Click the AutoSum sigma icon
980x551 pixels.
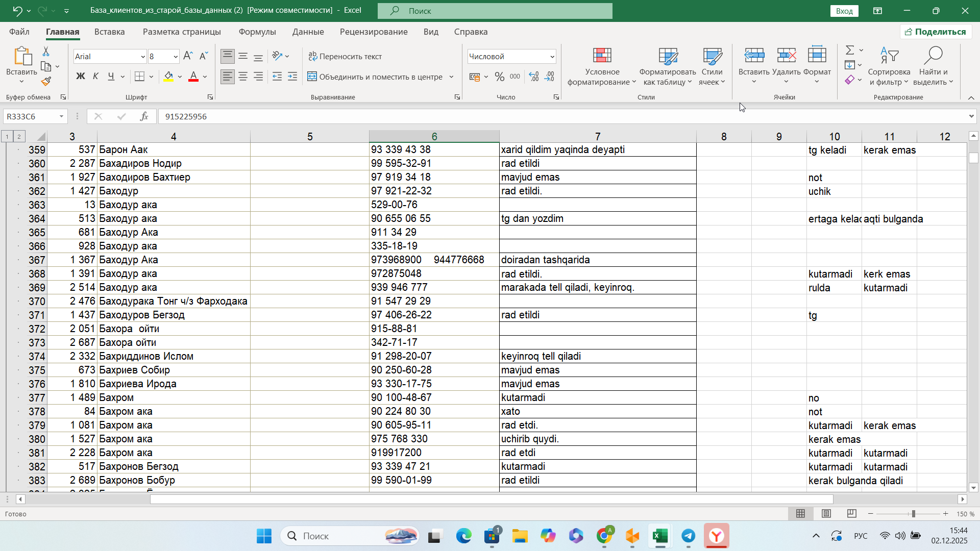click(850, 50)
